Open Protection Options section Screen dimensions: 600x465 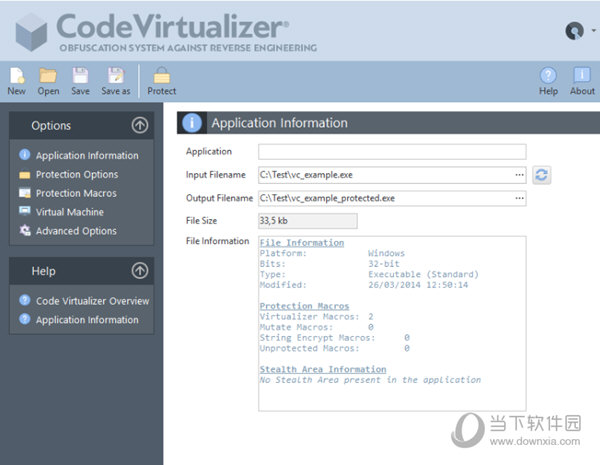(x=77, y=175)
